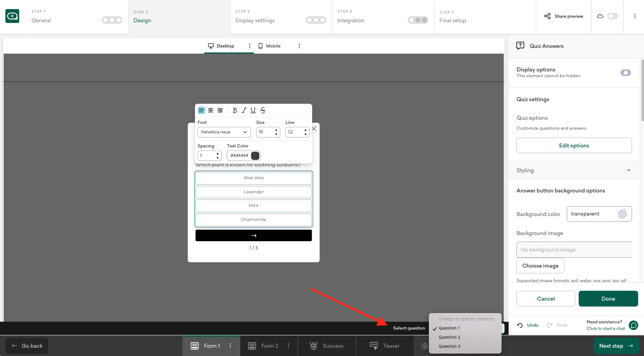The height and width of the screenshot is (356, 644).
Task: Toggle the publish switch near cloud
Action: [x=613, y=16]
